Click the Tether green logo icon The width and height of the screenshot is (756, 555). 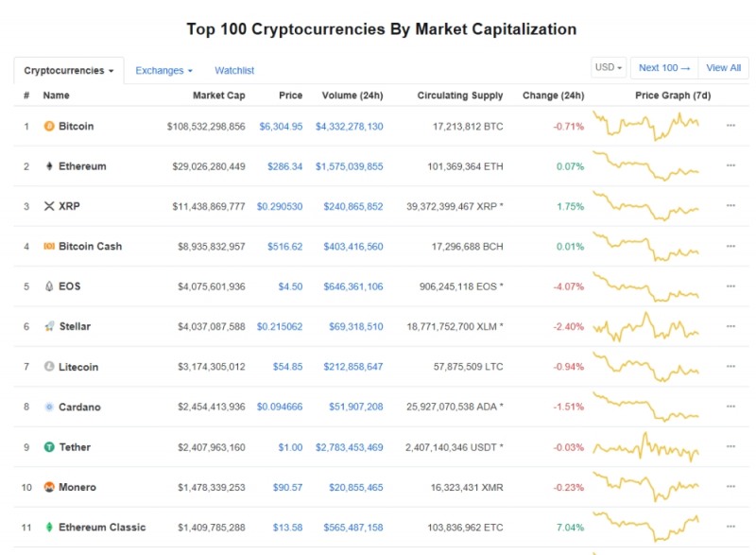49,447
